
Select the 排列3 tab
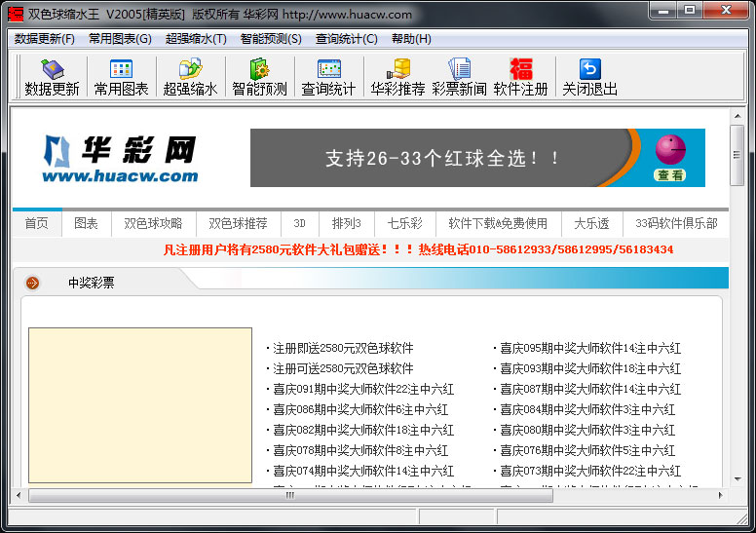point(346,223)
